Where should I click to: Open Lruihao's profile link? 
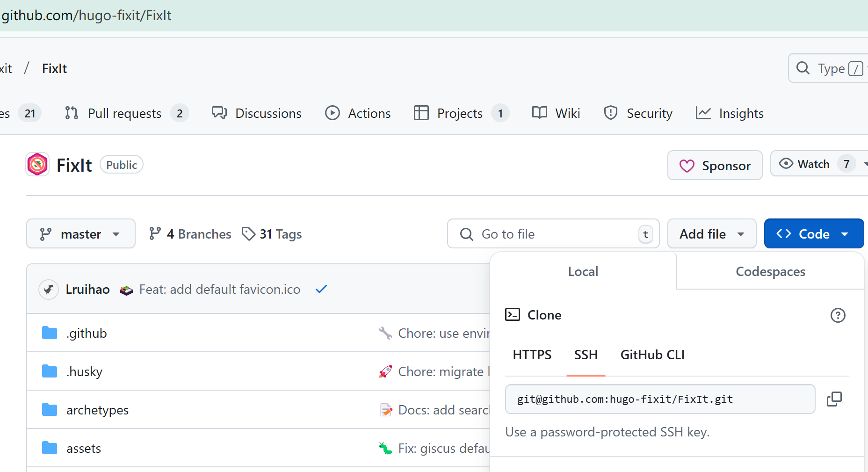pyautogui.click(x=87, y=289)
